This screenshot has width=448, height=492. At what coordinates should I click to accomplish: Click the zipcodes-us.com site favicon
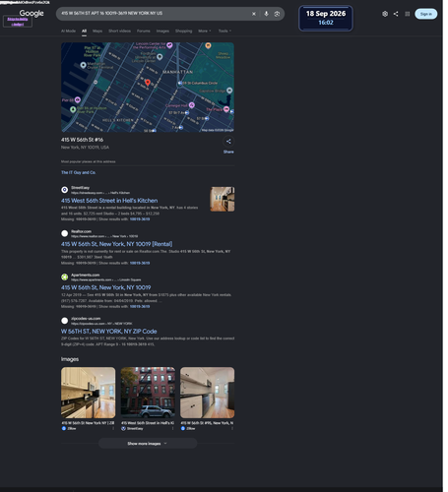[x=65, y=321]
